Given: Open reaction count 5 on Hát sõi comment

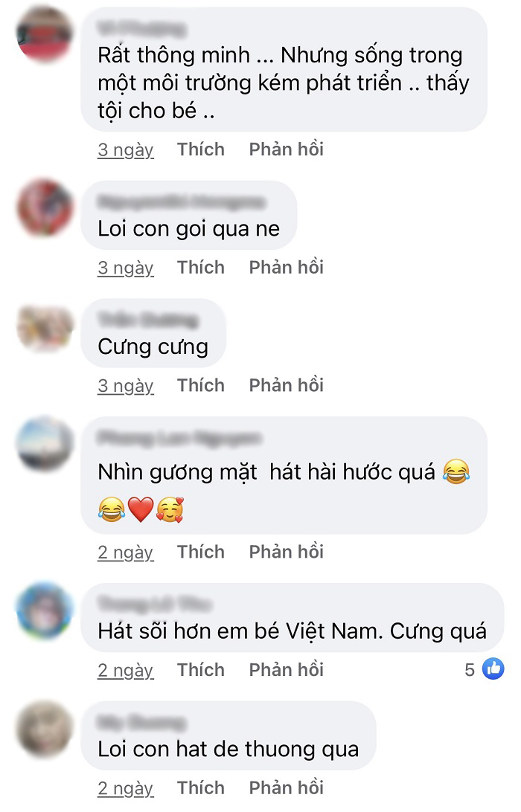Looking at the screenshot, I should coord(470,669).
